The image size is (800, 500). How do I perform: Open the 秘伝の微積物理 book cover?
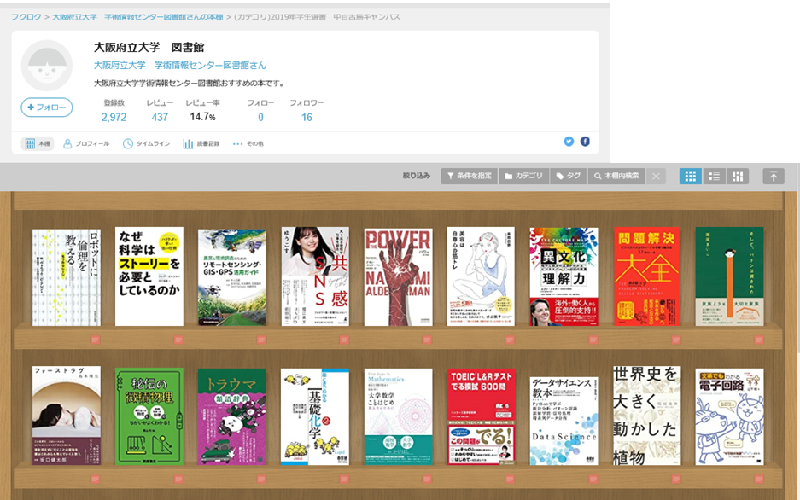[149, 417]
